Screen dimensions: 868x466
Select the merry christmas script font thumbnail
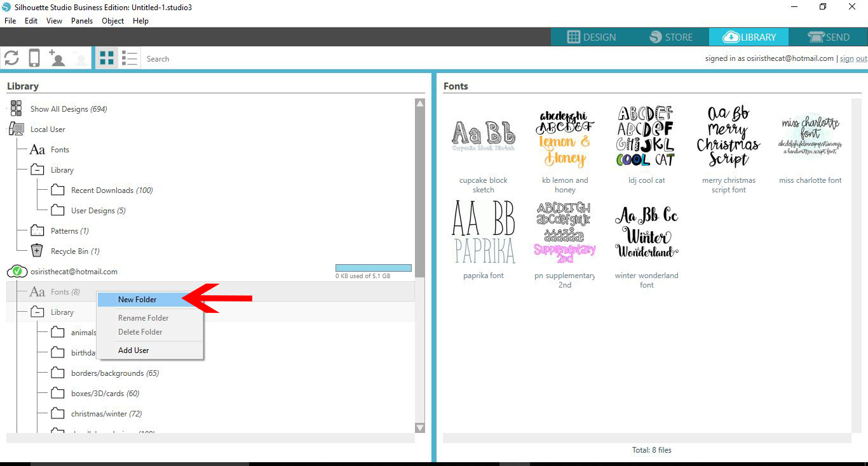[x=728, y=136]
